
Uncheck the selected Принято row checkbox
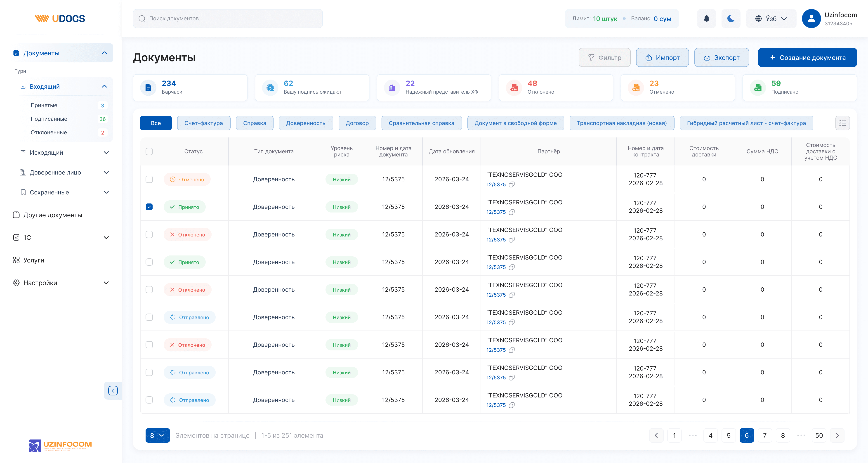pos(149,207)
